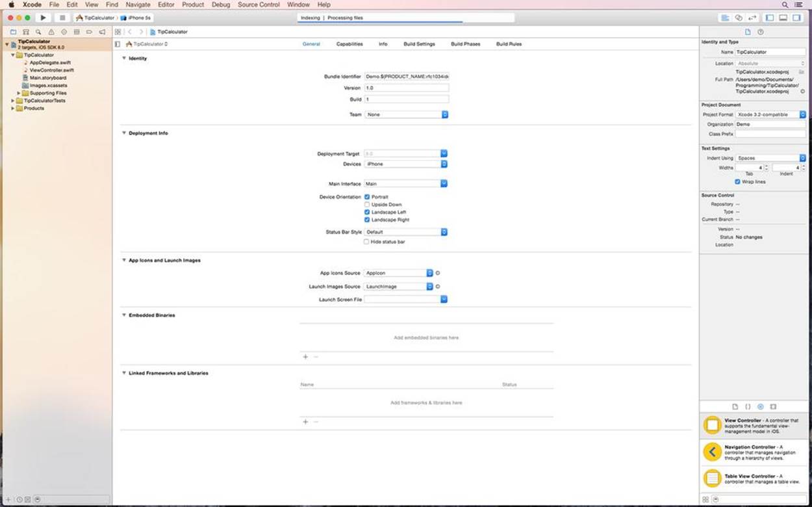Show the Assistant editor
Image resolution: width=812 pixels, height=507 pixels.
(739, 18)
